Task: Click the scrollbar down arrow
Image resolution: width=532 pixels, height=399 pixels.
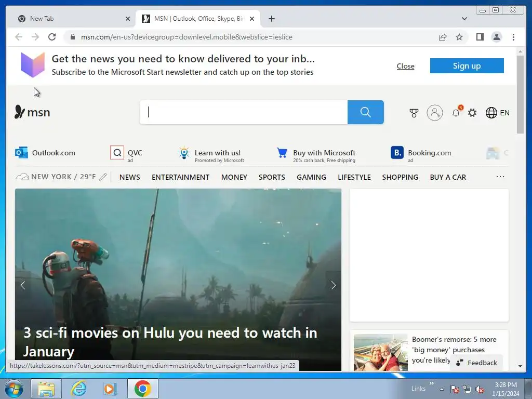Action: point(520,366)
